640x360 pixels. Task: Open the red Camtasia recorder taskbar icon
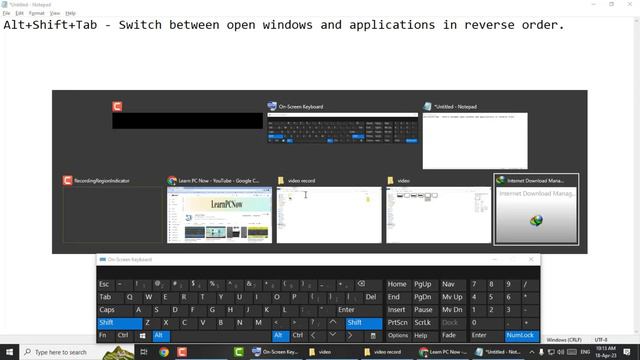(182, 352)
